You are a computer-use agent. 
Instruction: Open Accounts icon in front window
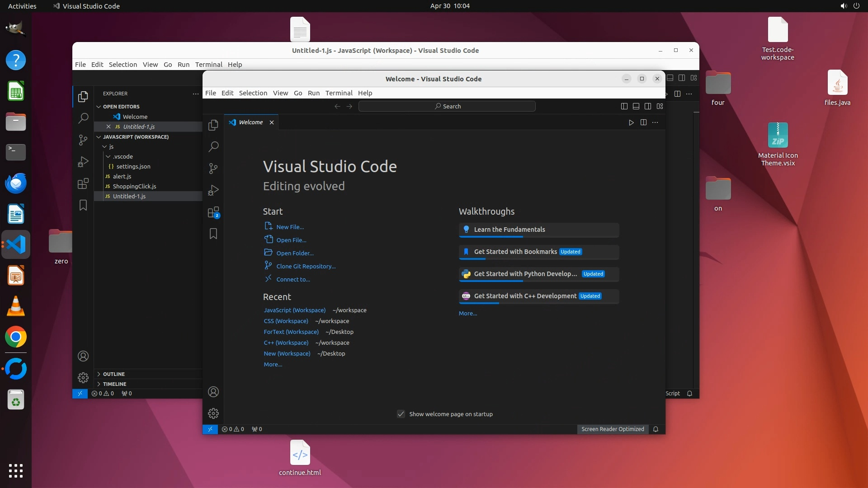213,392
